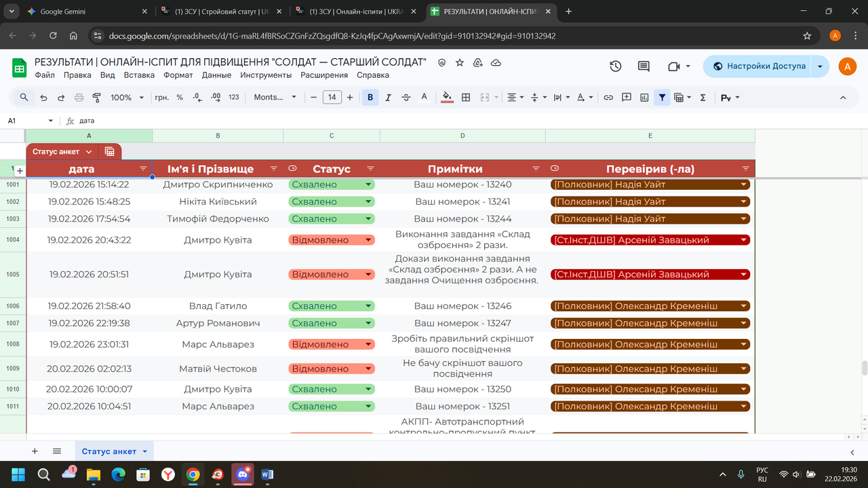Screen dimensions: 868x488
Task: Increase font size with plus button
Action: (x=350, y=98)
